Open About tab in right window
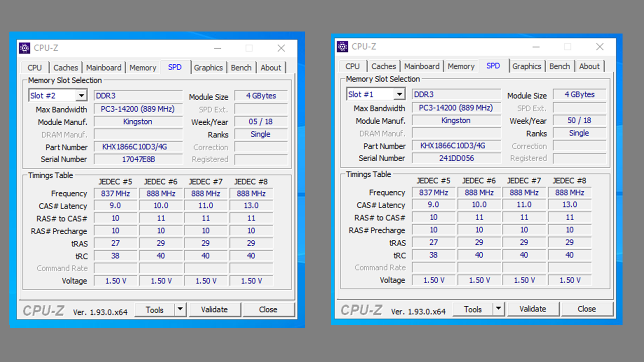 589,66
